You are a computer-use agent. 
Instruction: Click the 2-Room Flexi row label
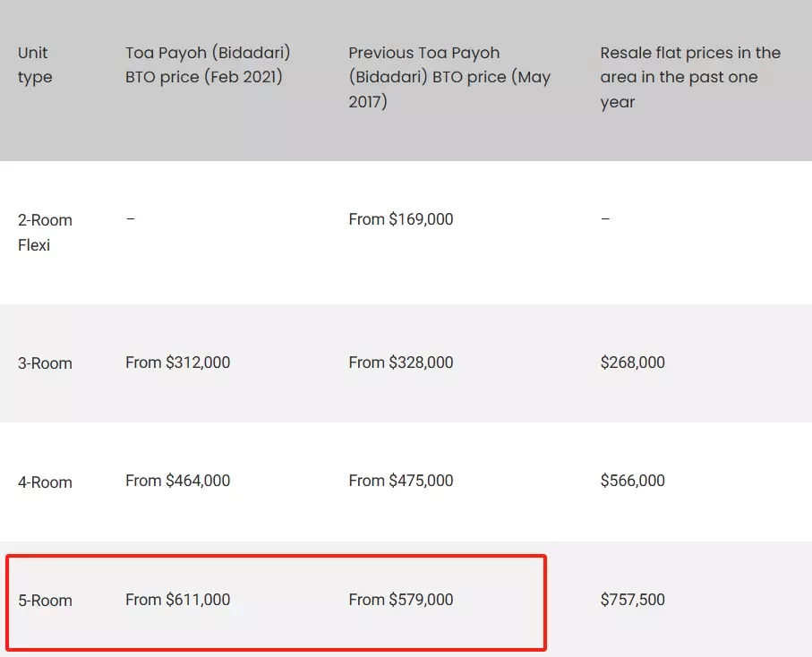point(45,233)
